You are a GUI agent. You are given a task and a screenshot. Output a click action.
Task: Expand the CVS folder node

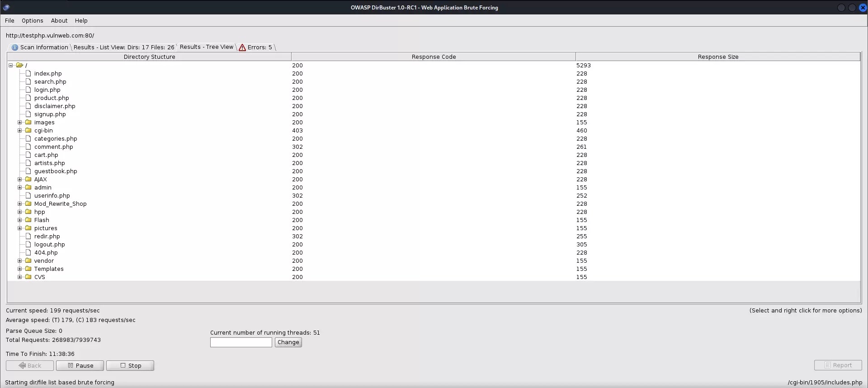(x=19, y=277)
